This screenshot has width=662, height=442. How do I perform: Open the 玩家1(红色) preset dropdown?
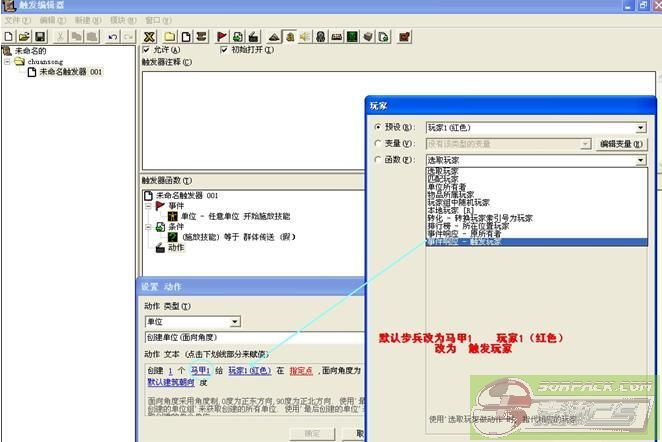[x=641, y=128]
